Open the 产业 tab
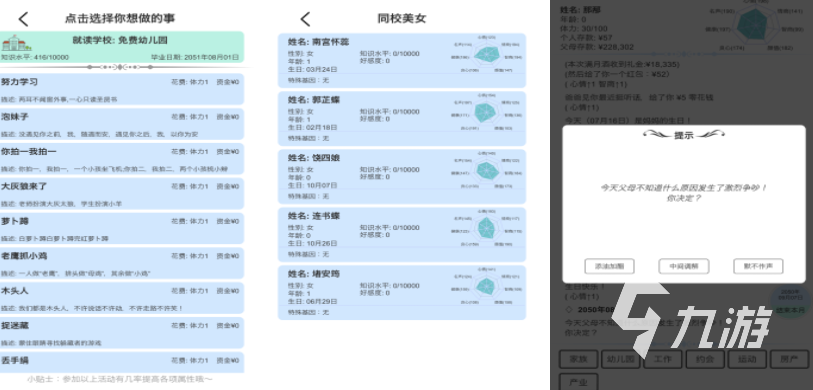 pyautogui.click(x=578, y=382)
